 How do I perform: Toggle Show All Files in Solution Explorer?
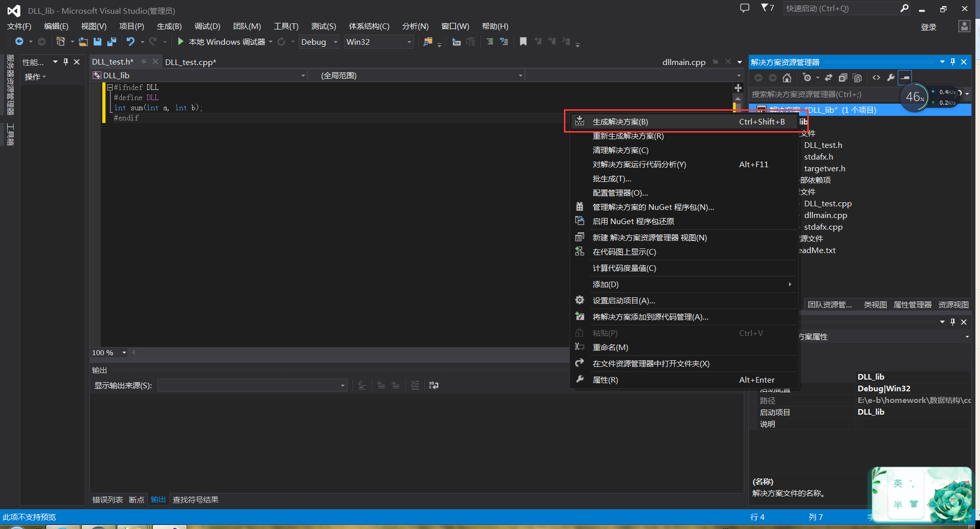[858, 78]
